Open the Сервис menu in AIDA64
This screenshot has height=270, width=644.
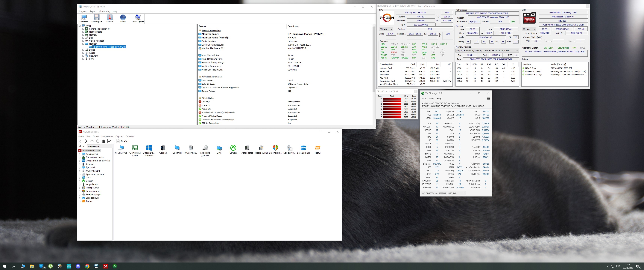pos(119,136)
